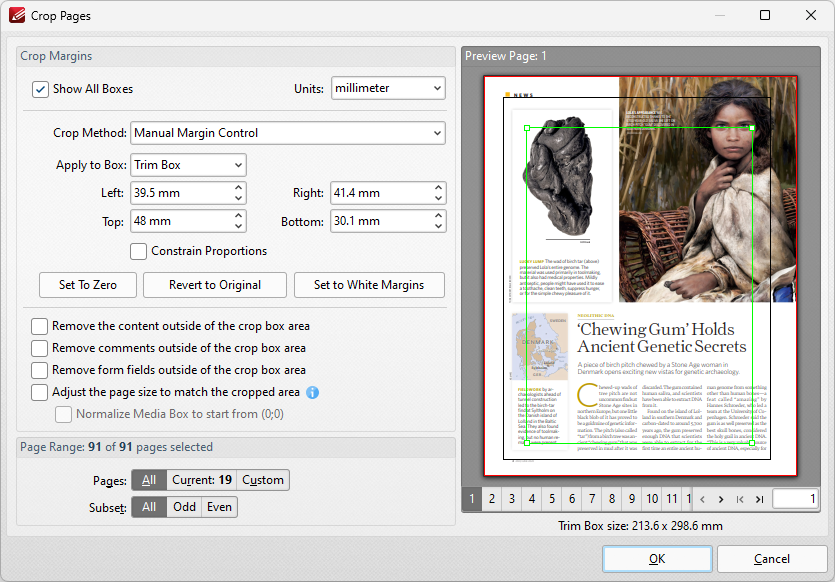Click the Trim Box size text
Image resolution: width=835 pixels, height=582 pixels.
click(640, 526)
